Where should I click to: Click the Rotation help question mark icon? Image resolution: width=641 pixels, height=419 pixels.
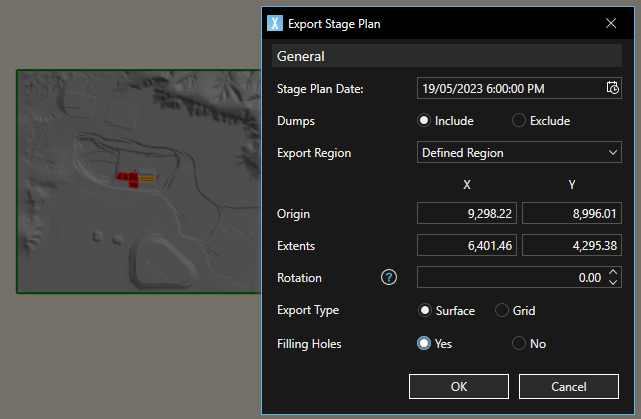(390, 278)
